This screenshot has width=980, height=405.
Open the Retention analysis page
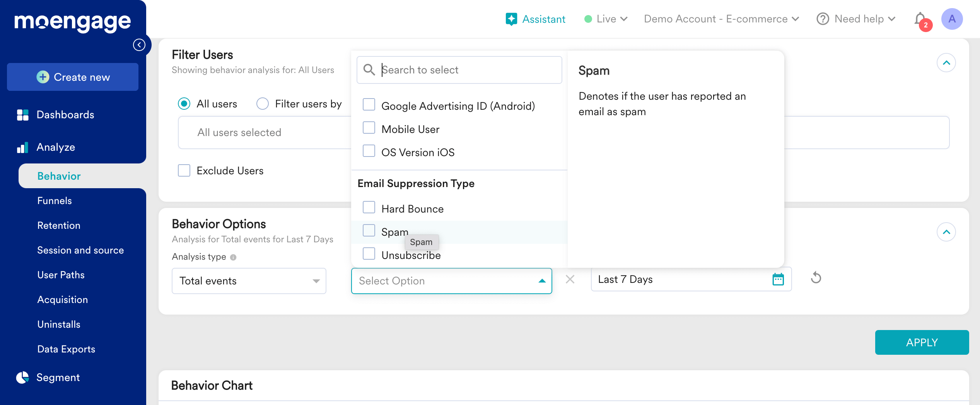coord(59,226)
